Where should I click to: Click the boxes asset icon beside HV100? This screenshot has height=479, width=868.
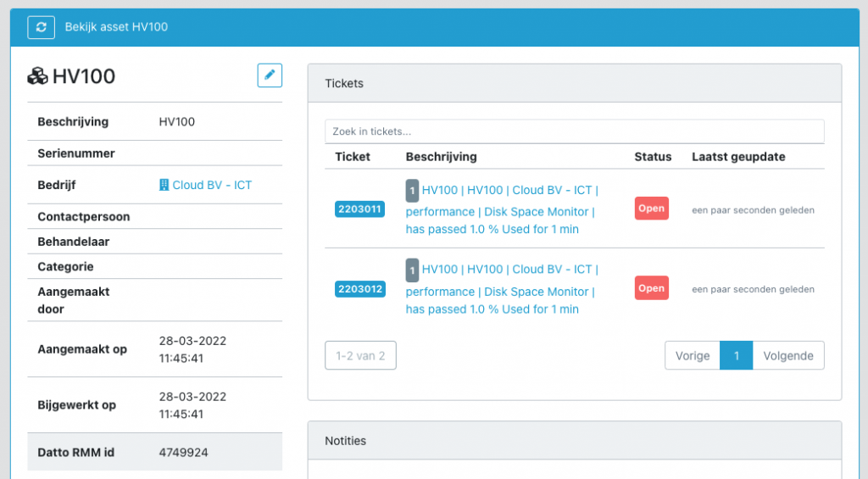(x=37, y=75)
